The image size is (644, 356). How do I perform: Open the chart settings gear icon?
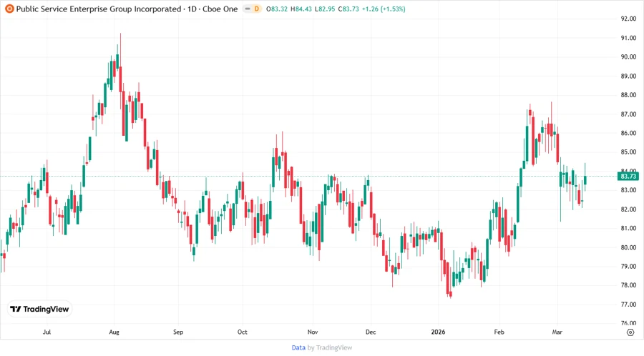[x=630, y=332]
